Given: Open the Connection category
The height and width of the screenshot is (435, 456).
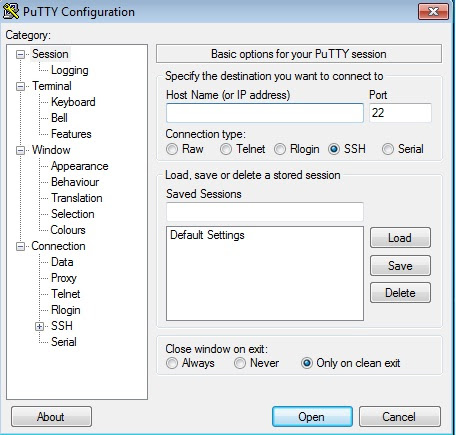Looking at the screenshot, I should (x=58, y=246).
